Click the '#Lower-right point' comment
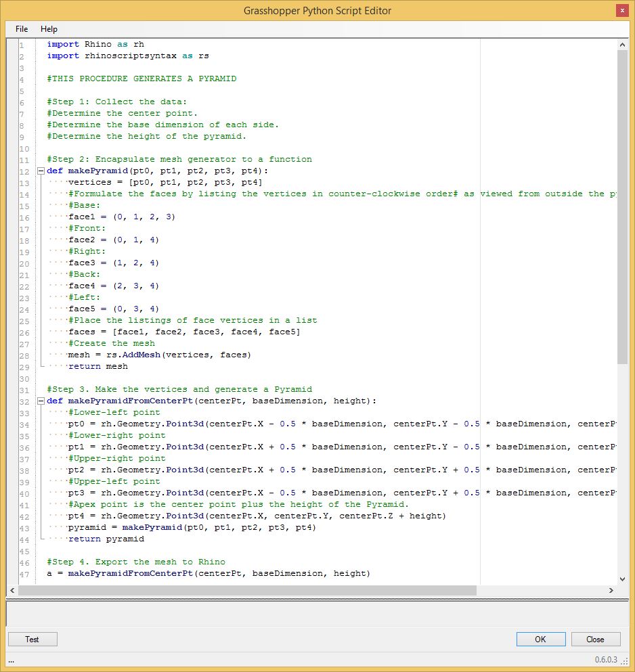Viewport: 635px width, 672px height. point(117,435)
